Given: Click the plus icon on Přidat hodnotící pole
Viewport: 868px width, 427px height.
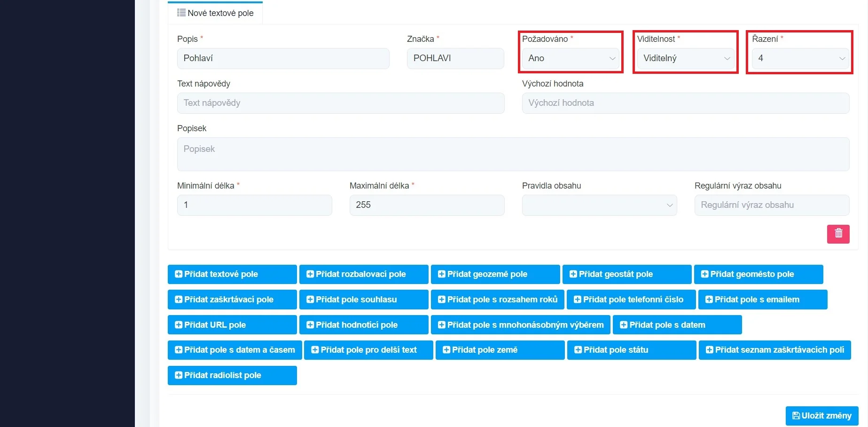Looking at the screenshot, I should 310,325.
